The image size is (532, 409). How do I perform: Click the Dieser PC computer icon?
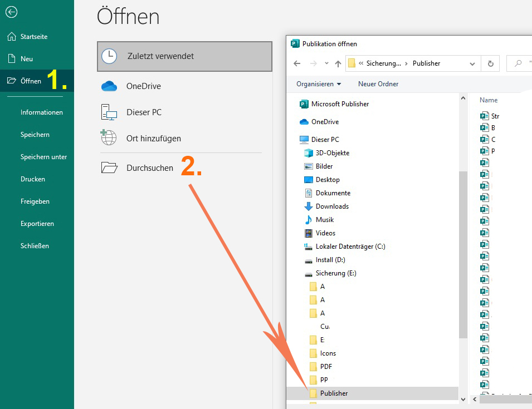[109, 112]
